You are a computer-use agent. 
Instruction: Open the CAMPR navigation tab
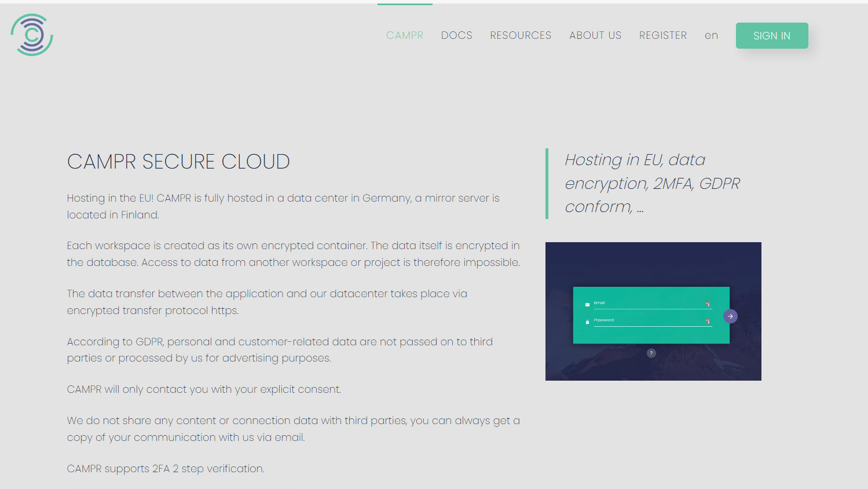tap(405, 35)
